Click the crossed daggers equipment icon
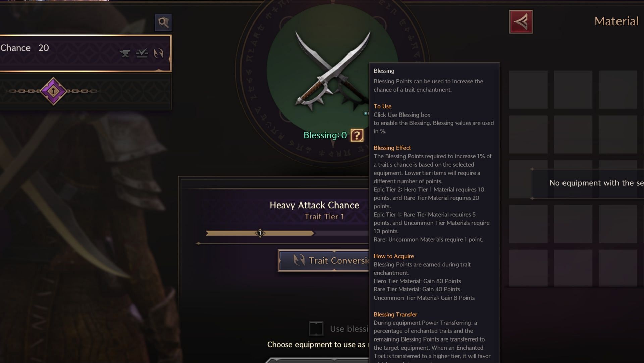 (x=332, y=71)
